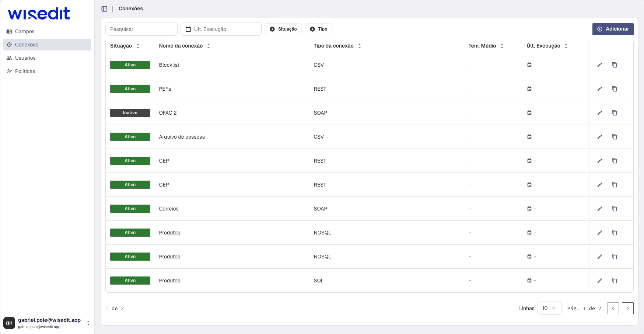This screenshot has width=644, height=334.
Task: Click the wisedit logo
Action: [x=39, y=14]
